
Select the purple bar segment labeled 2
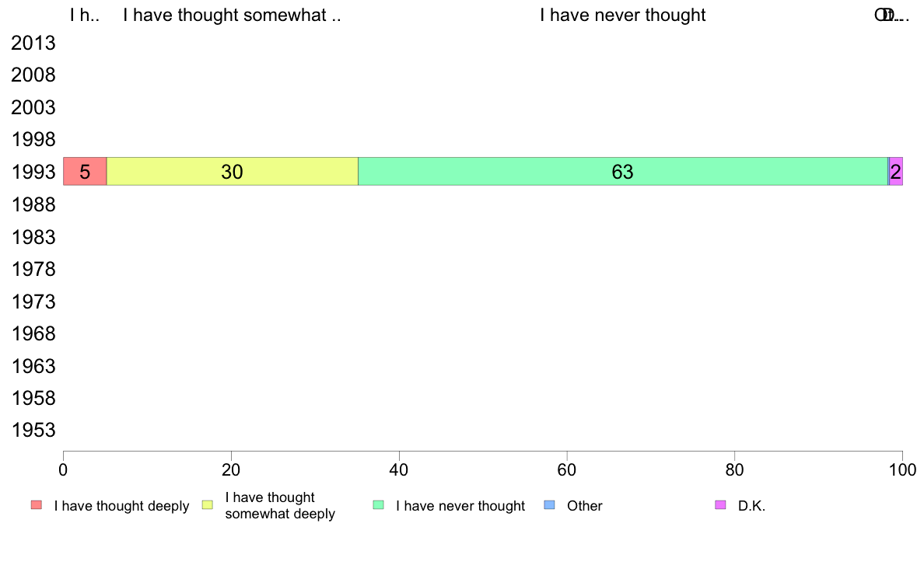[x=896, y=172]
